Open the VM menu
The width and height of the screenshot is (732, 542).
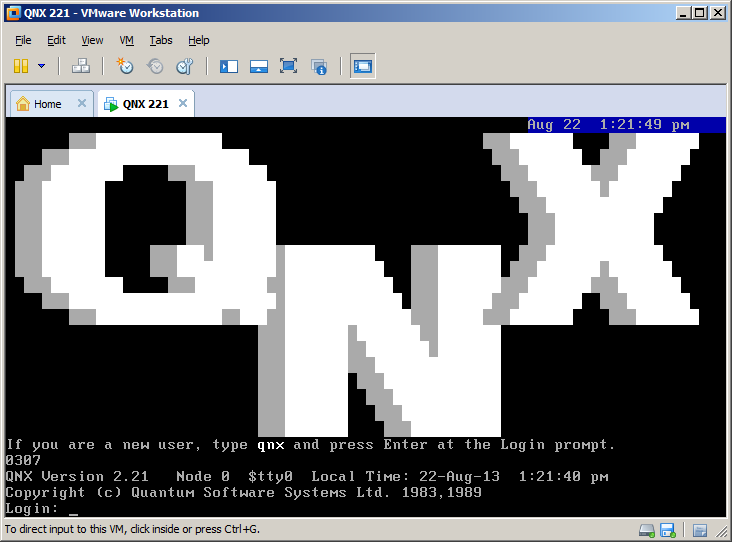tap(127, 41)
